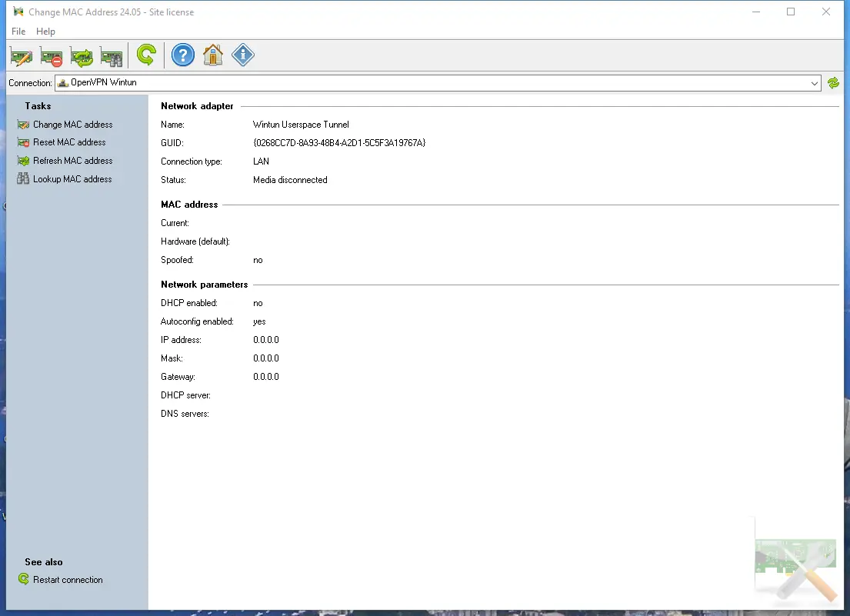Open the File menu
Image resolution: width=850 pixels, height=616 pixels.
(18, 32)
